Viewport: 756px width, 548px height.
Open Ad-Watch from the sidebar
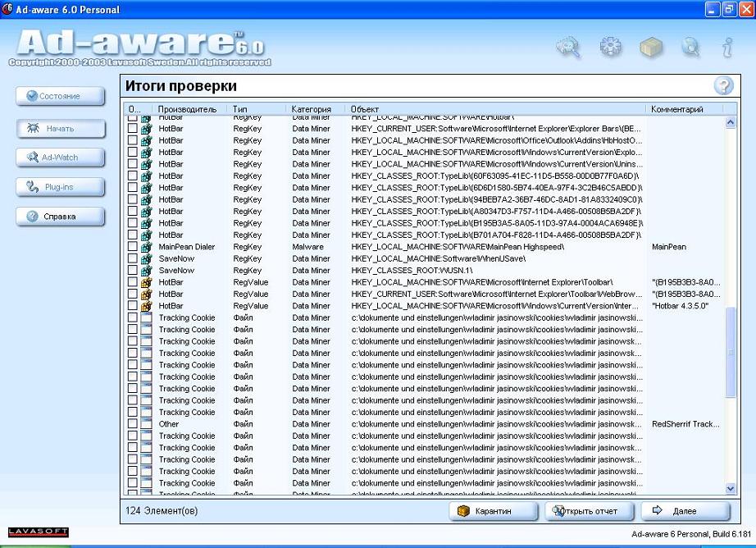(61, 158)
